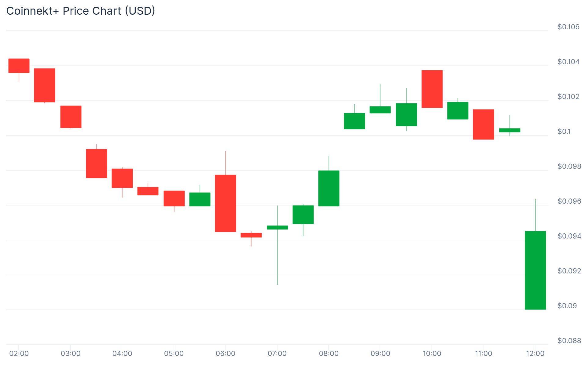Select the green candle at 08:00

tap(329, 188)
